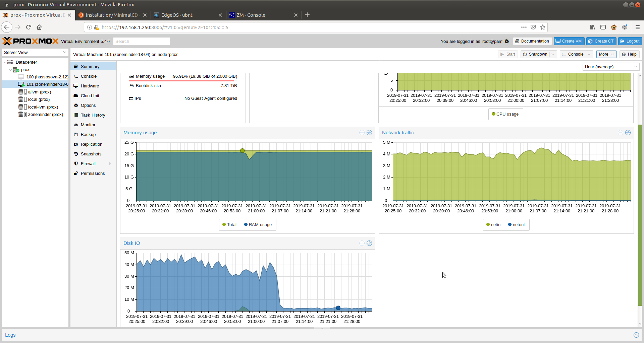Click the Proxmox logo
The image size is (644, 343).
point(31,41)
